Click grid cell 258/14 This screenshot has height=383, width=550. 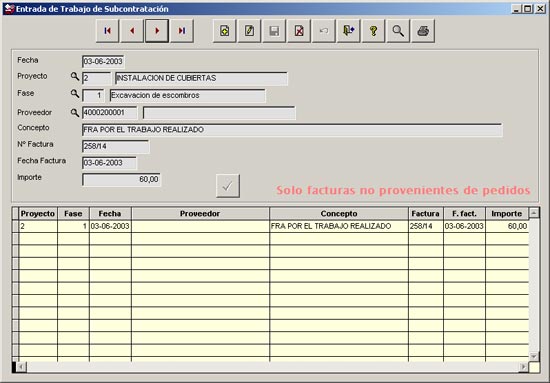click(426, 226)
